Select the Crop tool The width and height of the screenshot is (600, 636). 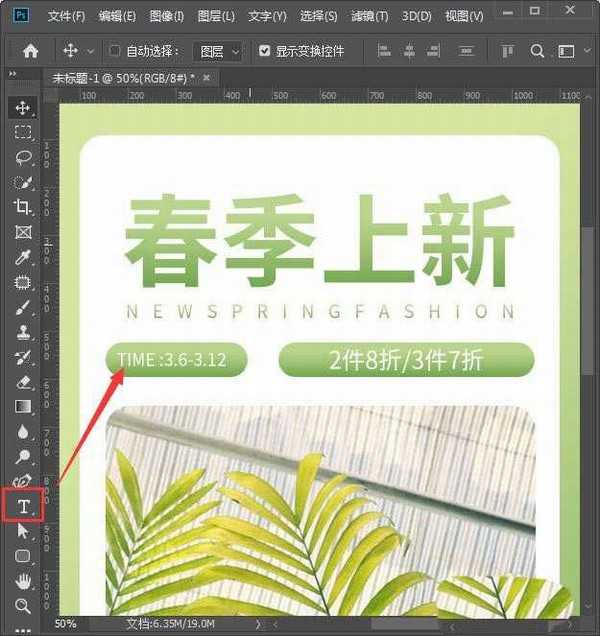(x=23, y=207)
